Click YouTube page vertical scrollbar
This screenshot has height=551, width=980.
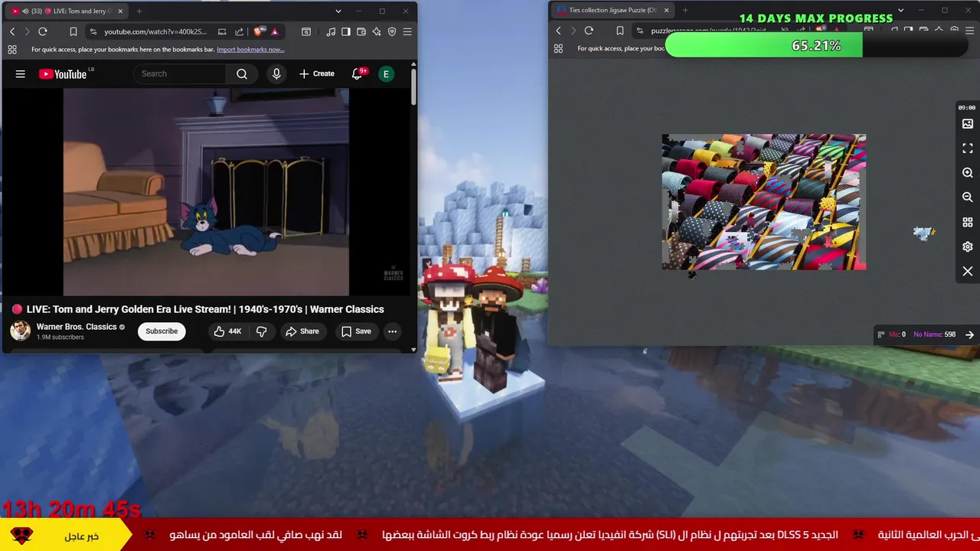(413, 88)
